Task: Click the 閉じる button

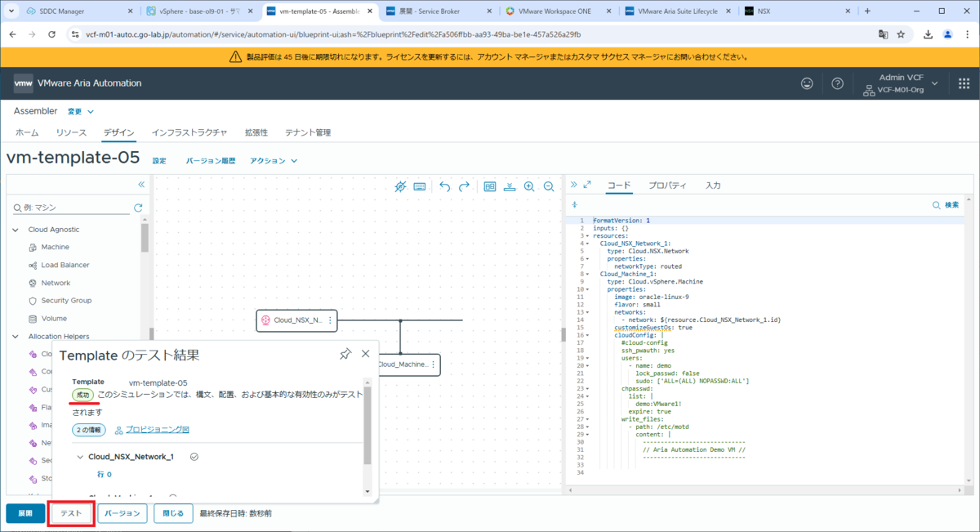Action: [x=173, y=513]
